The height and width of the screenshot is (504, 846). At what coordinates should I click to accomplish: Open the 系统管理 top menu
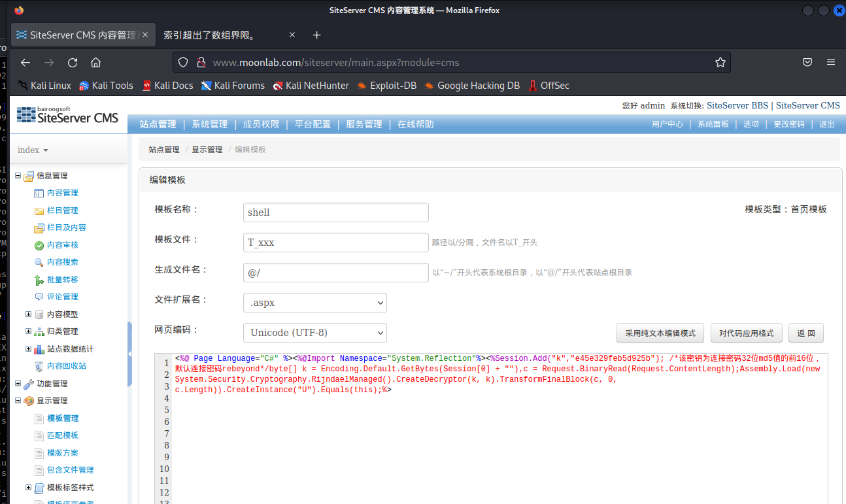click(x=210, y=124)
